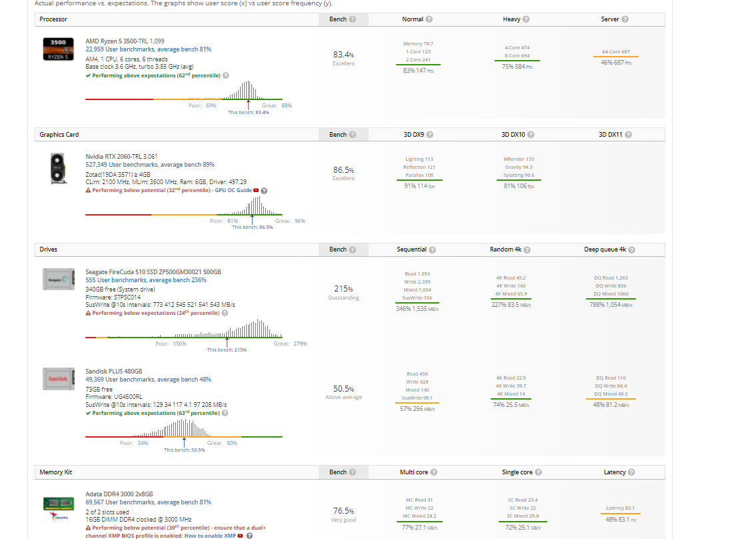Click Sandisk Poor 34% value
Viewport: 756px width, 539px height.
(143, 442)
